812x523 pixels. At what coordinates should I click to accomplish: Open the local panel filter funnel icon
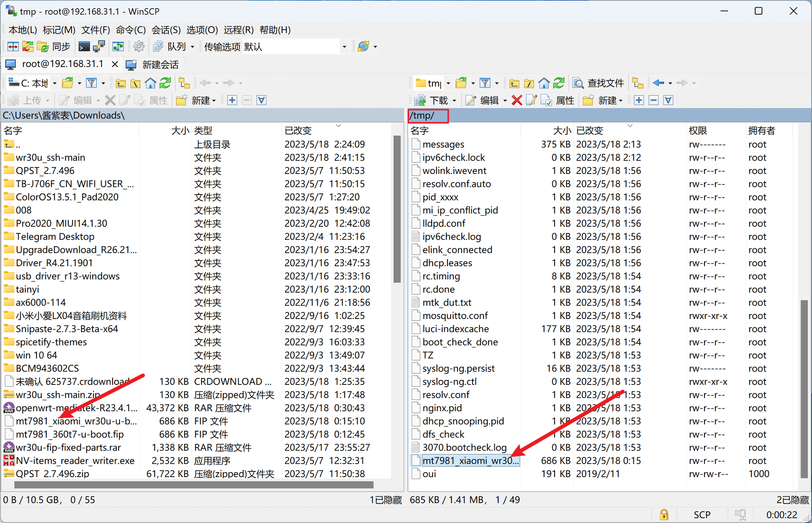tap(91, 83)
